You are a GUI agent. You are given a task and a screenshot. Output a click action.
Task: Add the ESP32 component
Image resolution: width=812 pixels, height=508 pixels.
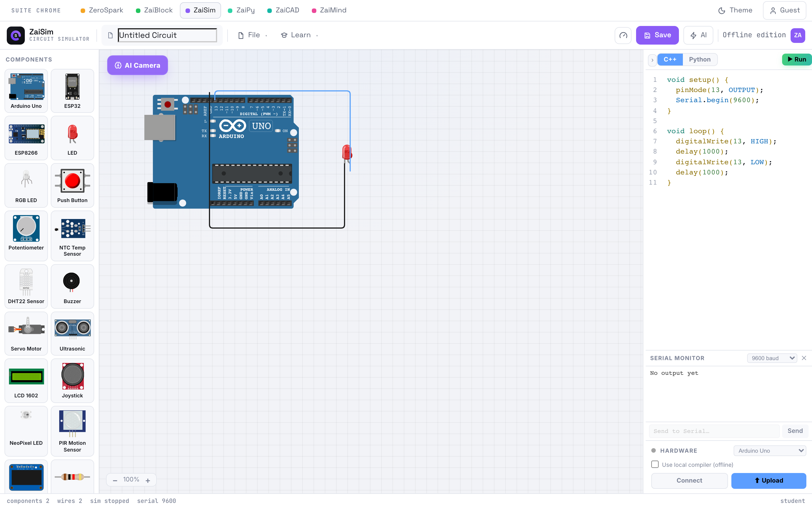click(x=72, y=91)
